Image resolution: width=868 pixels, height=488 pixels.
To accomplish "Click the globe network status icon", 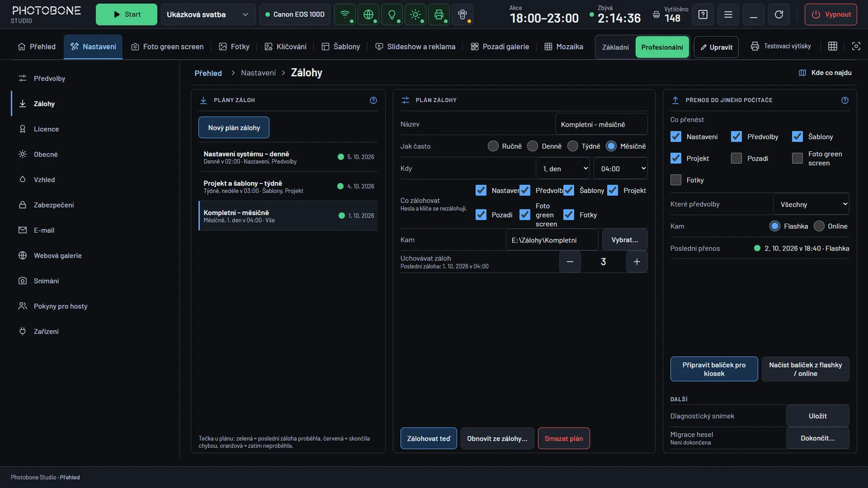I will (368, 15).
